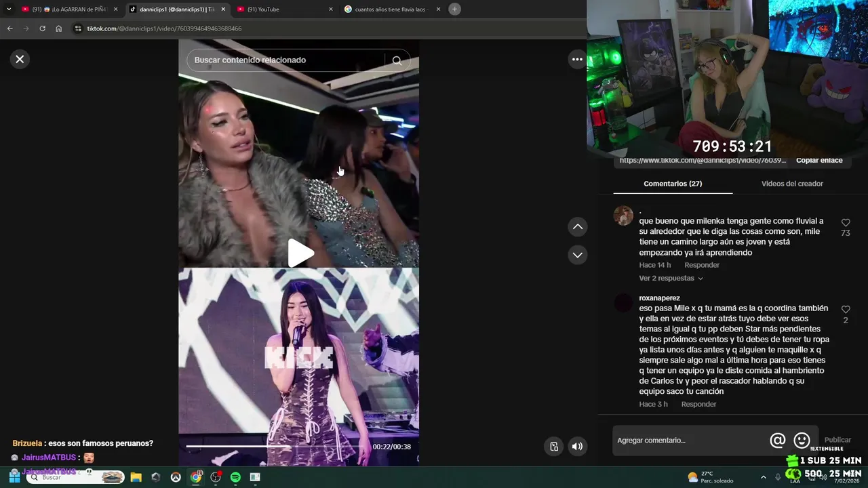868x488 pixels.
Task: Go to browser home page
Action: (x=58, y=28)
